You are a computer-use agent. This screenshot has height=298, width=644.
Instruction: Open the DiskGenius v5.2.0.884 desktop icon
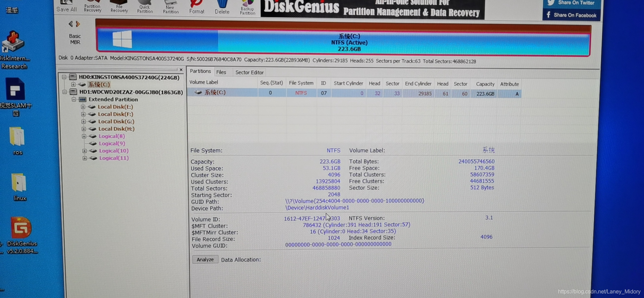coord(21,235)
